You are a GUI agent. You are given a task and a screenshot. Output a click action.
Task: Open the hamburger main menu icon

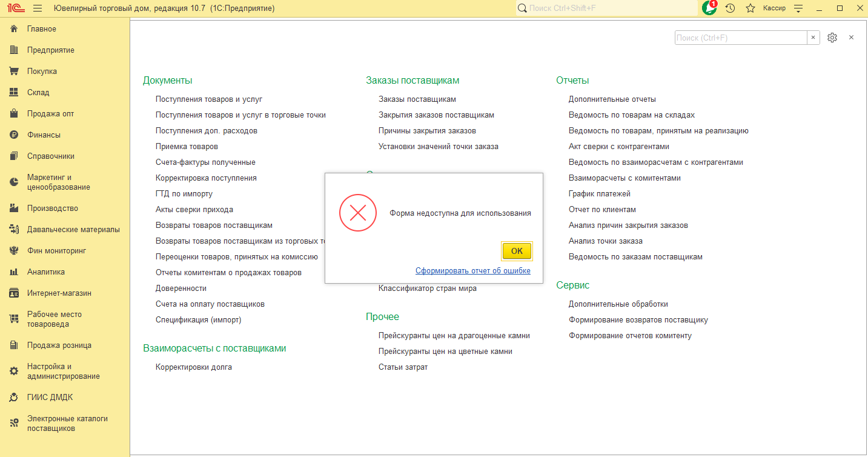[x=38, y=8]
